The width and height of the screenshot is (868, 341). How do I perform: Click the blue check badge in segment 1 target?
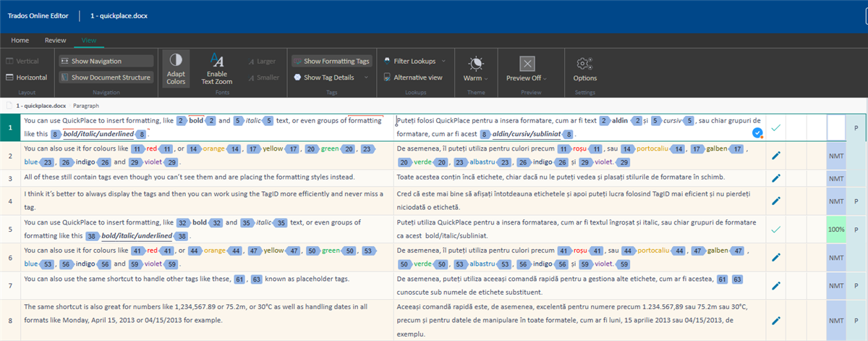(757, 132)
